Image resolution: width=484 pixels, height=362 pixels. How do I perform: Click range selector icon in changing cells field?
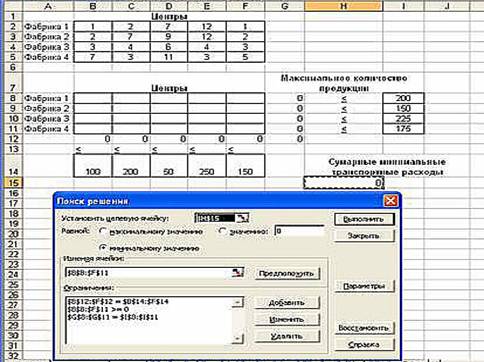tap(238, 273)
